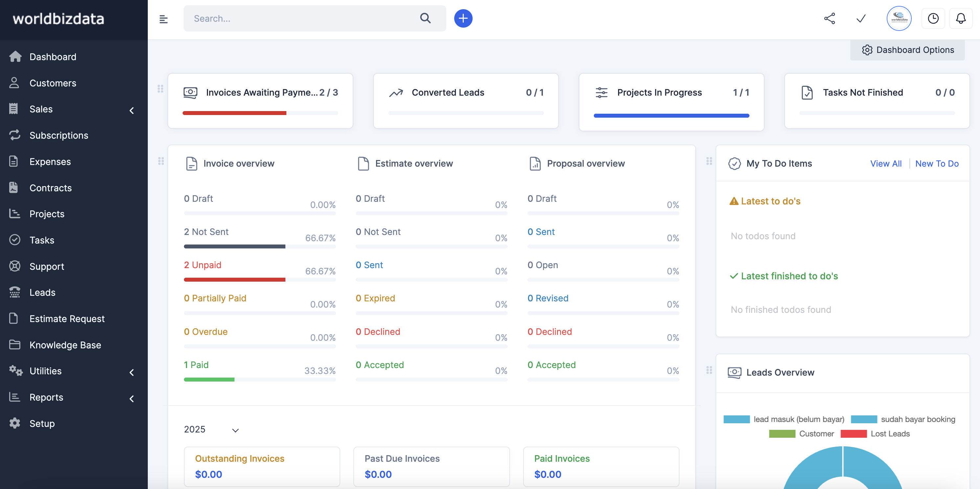Click the Utilities gears icon
This screenshot has width=980, height=489.
coord(15,371)
